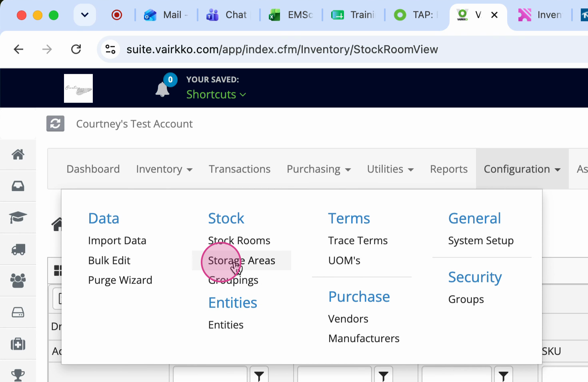Open the Purge Wizard
The height and width of the screenshot is (382, 588).
tap(120, 280)
